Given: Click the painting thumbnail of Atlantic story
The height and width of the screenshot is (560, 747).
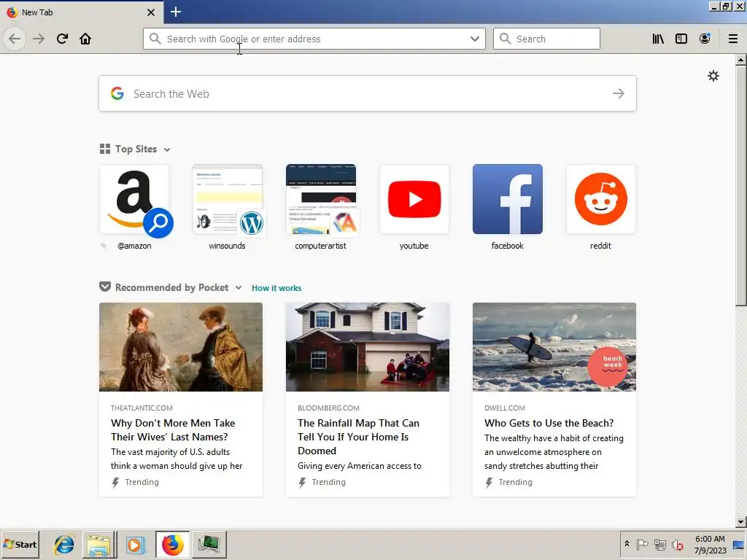Looking at the screenshot, I should (181, 347).
